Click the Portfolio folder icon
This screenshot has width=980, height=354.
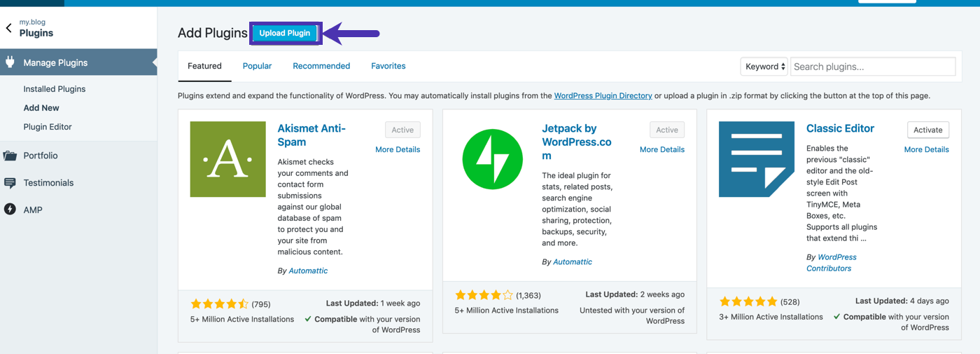(10, 156)
